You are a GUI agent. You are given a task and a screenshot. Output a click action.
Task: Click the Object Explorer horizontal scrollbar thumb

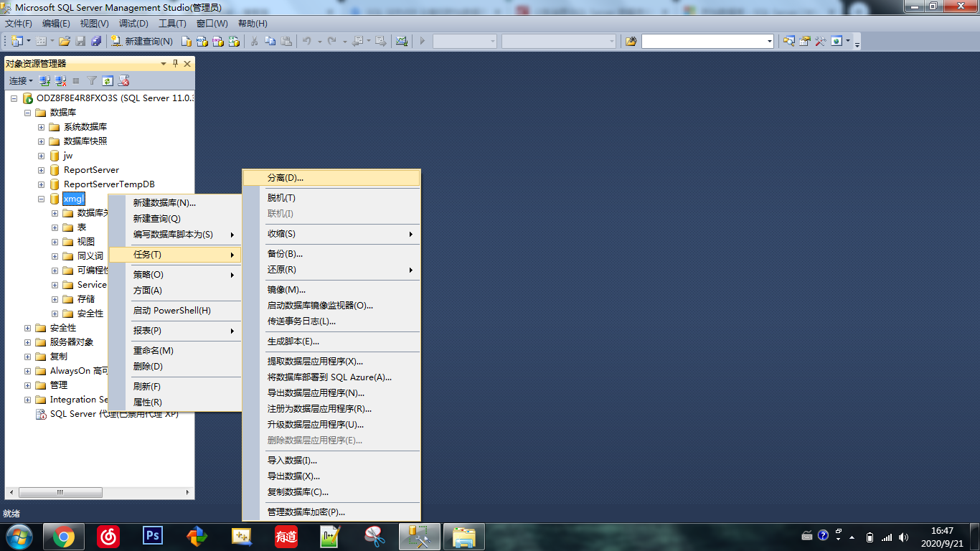point(60,493)
